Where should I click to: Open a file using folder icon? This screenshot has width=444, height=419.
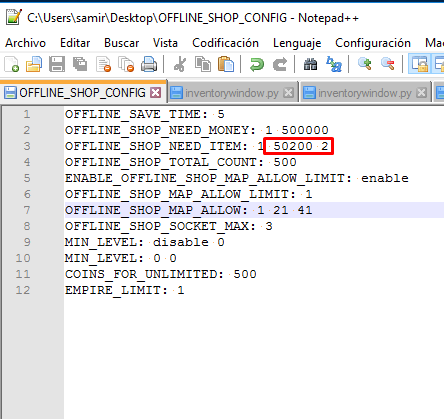click(x=34, y=64)
